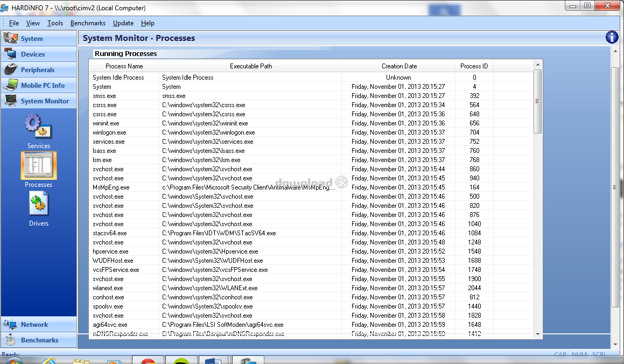This screenshot has width=624, height=364.
Task: Select spoolsv.exe in the Process Name column
Action: point(108,306)
